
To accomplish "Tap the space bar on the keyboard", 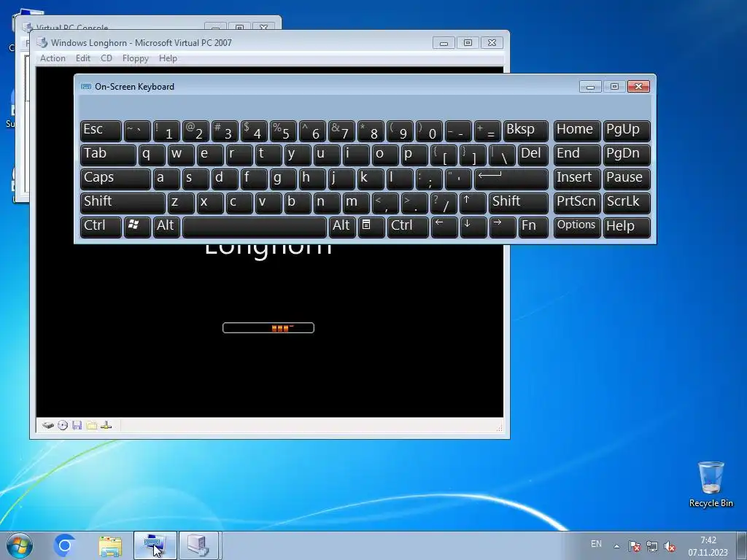I will (x=255, y=227).
